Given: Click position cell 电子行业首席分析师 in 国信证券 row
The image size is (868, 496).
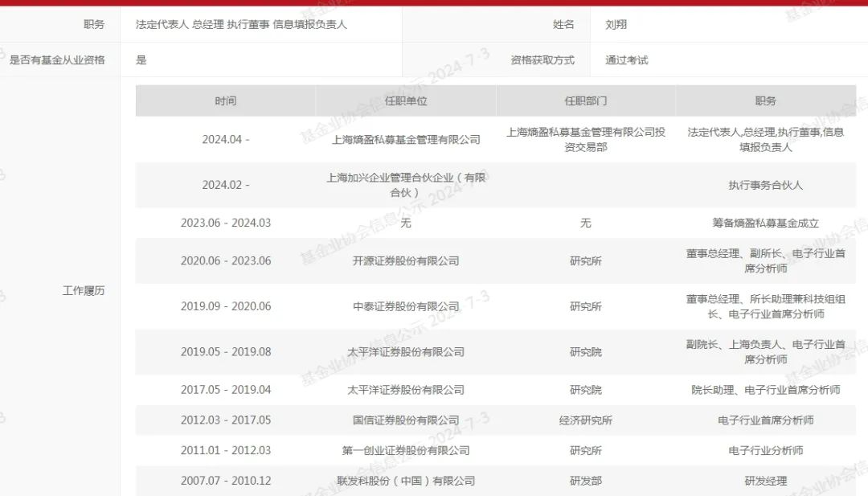Looking at the screenshot, I should point(766,420).
